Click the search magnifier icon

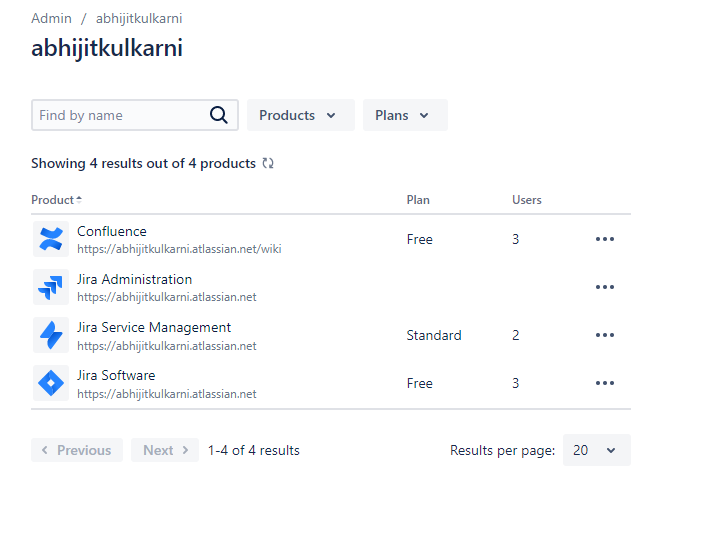coord(219,115)
